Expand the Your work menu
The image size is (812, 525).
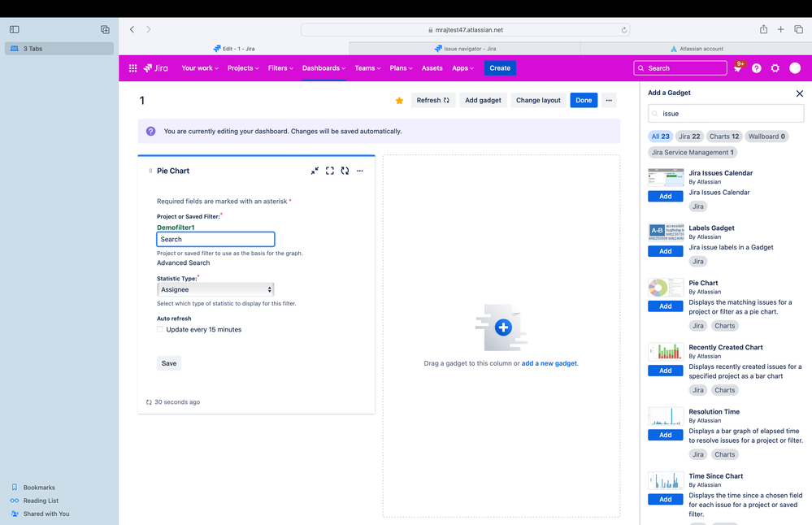click(200, 67)
